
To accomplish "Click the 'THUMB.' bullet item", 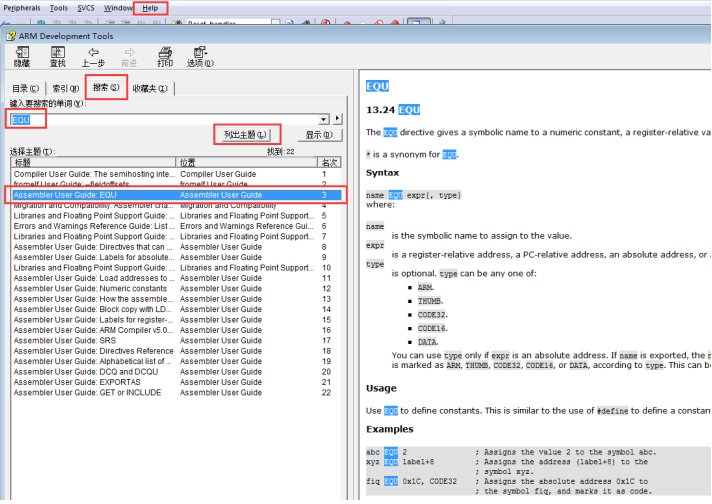I will coord(430,301).
